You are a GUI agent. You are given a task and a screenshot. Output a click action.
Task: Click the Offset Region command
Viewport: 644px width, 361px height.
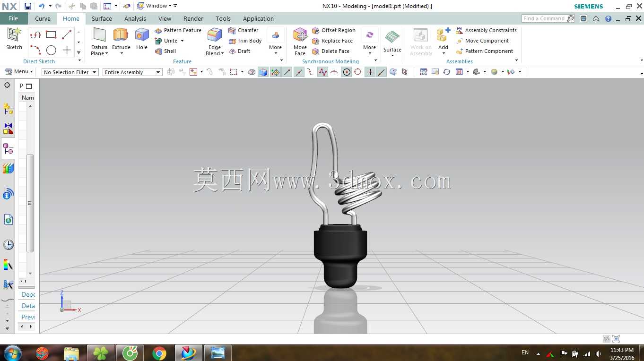click(x=334, y=30)
